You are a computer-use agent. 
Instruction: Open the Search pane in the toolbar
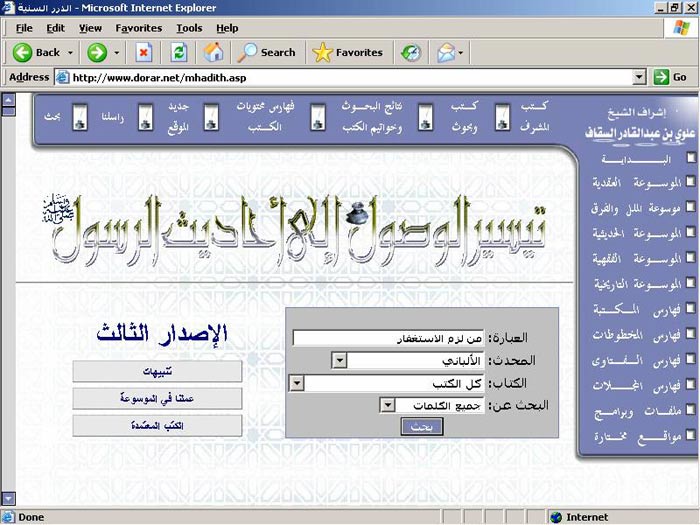(x=267, y=52)
